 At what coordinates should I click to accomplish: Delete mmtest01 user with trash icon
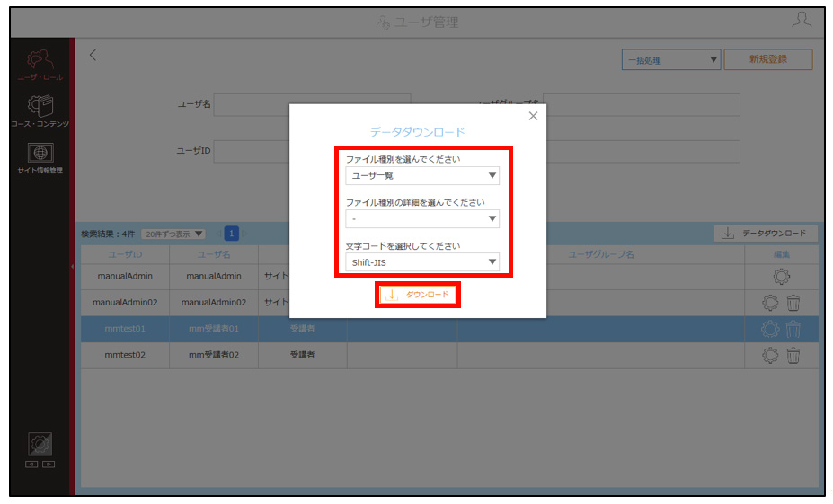[793, 329]
